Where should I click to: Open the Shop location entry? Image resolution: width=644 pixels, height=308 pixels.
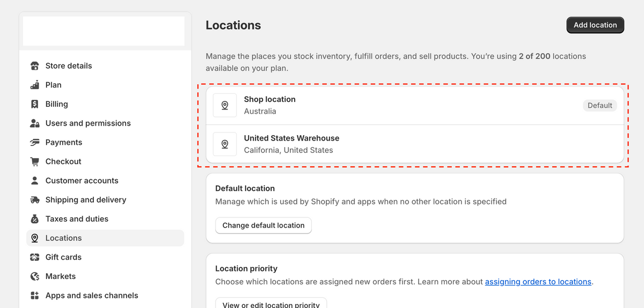415,105
